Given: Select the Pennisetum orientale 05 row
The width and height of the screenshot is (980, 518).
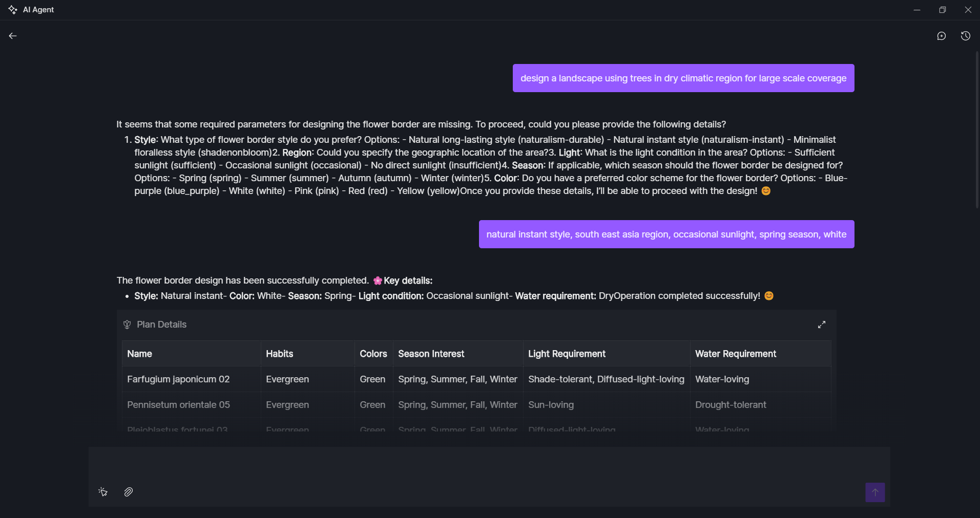Looking at the screenshot, I should (x=178, y=405).
